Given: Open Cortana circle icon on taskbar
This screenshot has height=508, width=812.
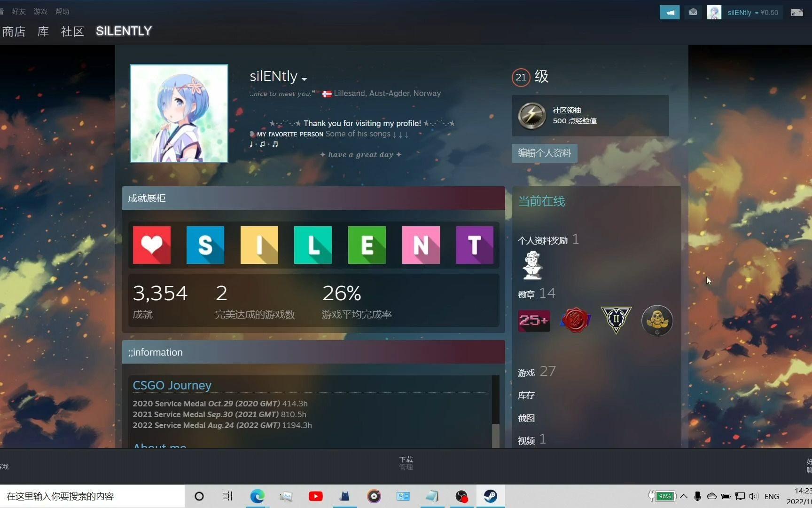Looking at the screenshot, I should coord(199,496).
